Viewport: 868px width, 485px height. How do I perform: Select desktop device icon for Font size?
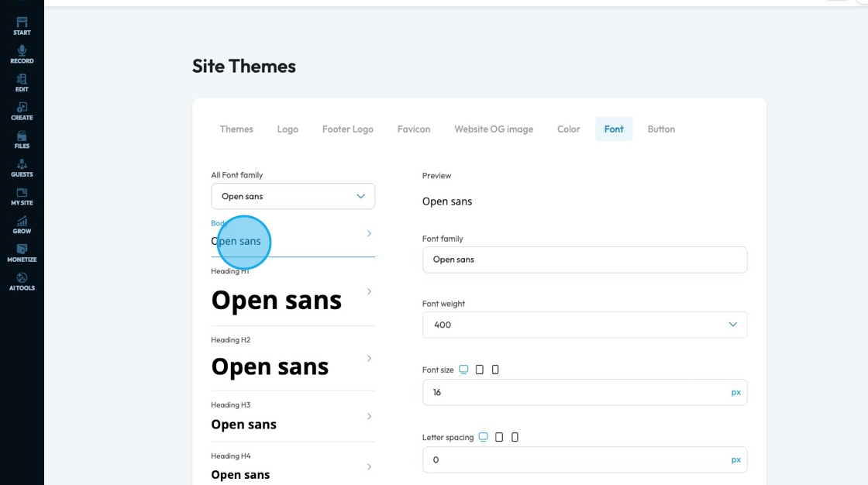click(463, 370)
